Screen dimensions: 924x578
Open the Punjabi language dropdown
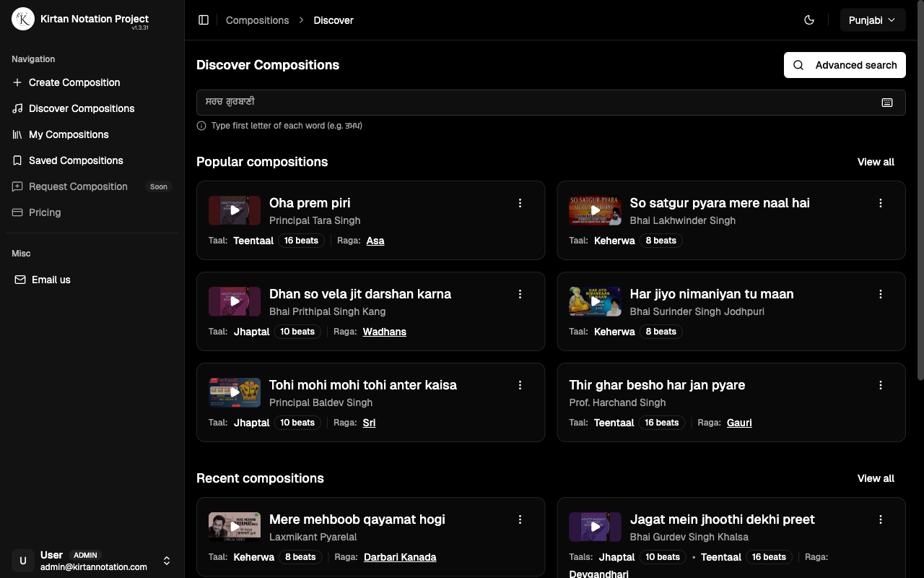coord(872,20)
